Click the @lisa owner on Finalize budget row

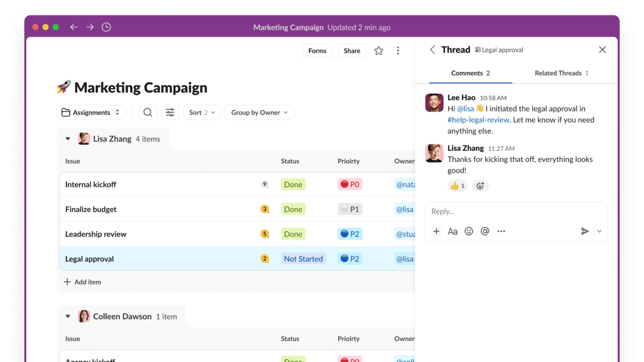tap(405, 209)
